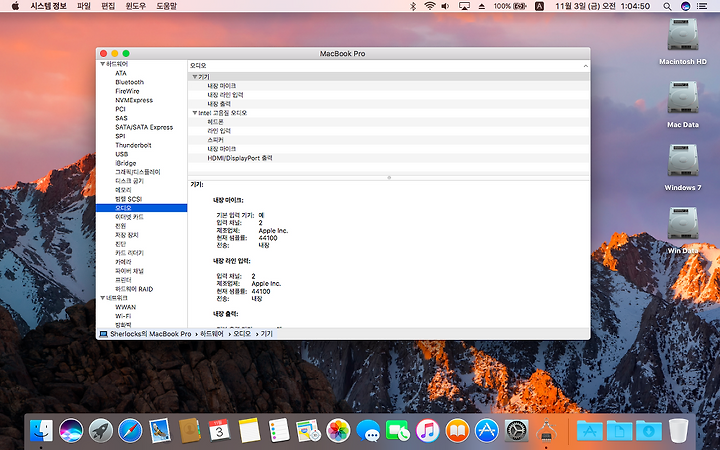
Task: Open AirPlay display menu bar icon
Action: pyautogui.click(x=464, y=6)
